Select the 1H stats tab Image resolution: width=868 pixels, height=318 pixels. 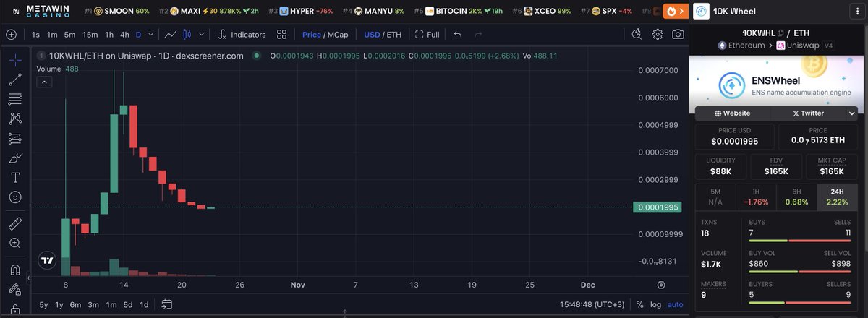click(755, 197)
